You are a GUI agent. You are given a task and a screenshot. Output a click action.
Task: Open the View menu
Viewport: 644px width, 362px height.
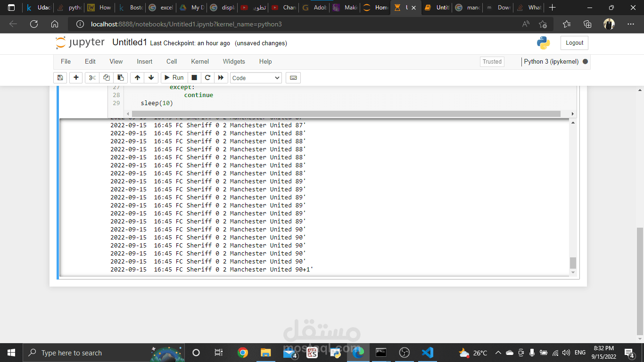(116, 61)
